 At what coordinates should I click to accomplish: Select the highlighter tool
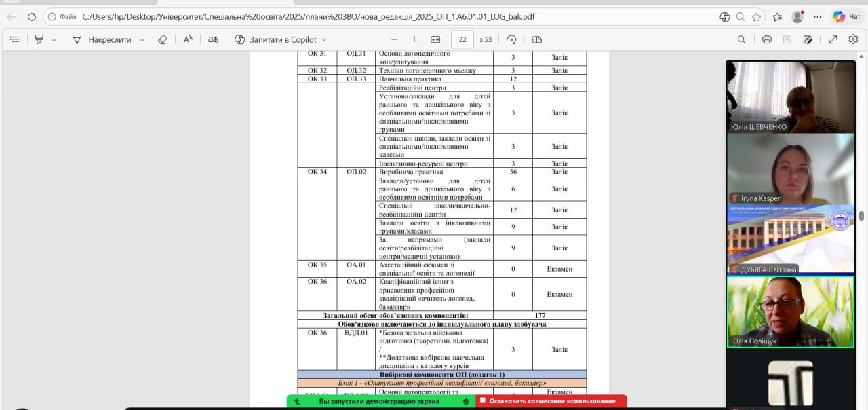coord(39,39)
